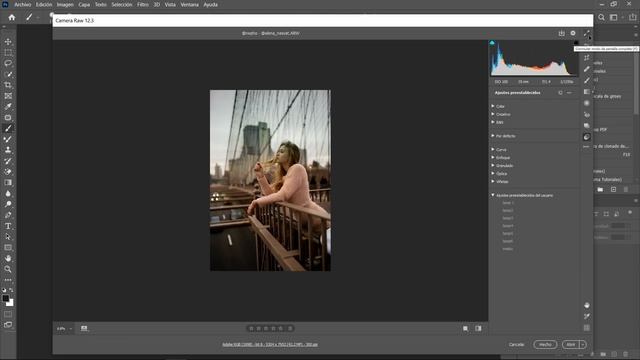Screen dimensions: 640x360
Task: Click the Hecho button
Action: click(545, 344)
